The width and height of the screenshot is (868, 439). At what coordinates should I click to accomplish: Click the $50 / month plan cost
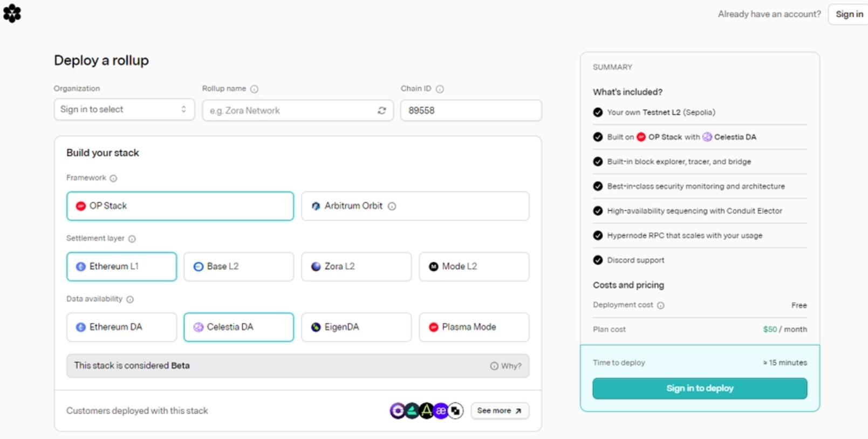(785, 330)
